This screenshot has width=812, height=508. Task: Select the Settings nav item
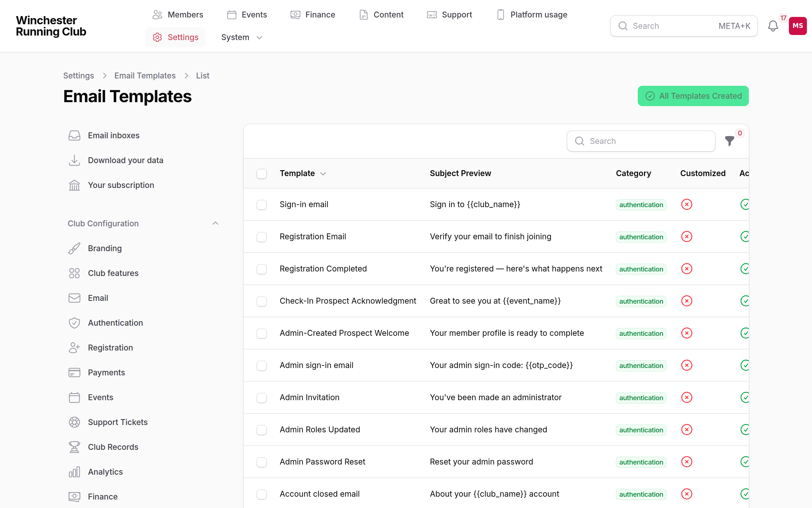click(175, 37)
